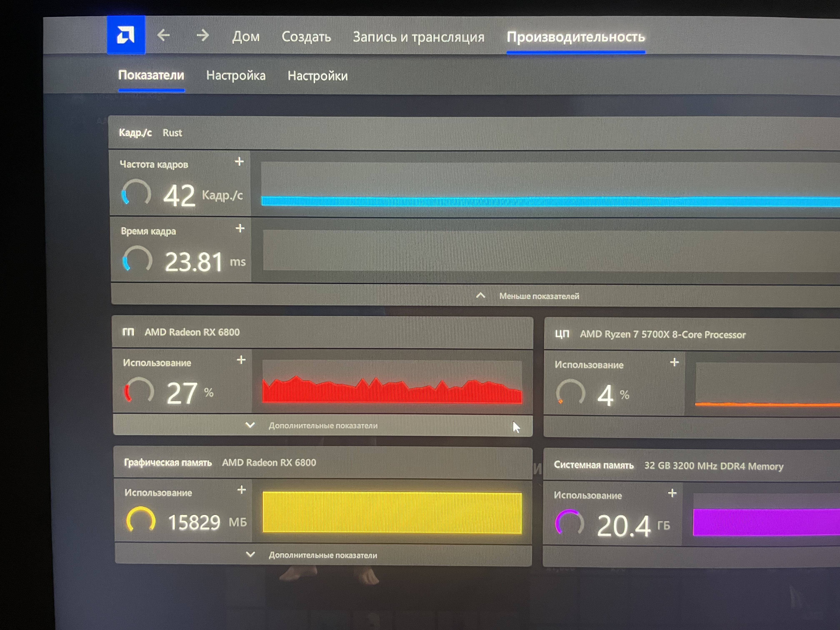The width and height of the screenshot is (840, 630).
Task: Click the 23.81 ms value
Action: click(205, 262)
